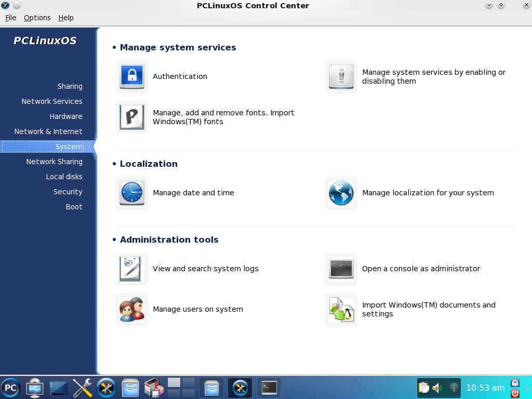Open the Help menu
Image resolution: width=532 pixels, height=399 pixels.
click(x=66, y=18)
